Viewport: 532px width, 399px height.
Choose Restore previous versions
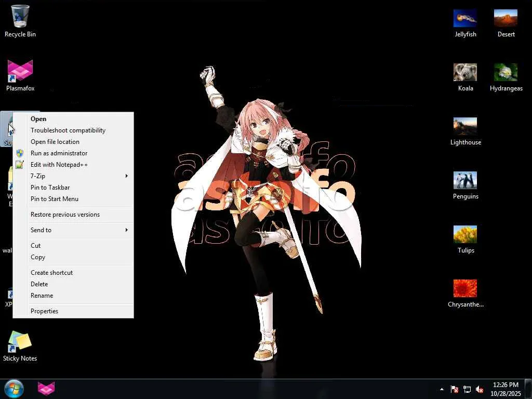73,215
